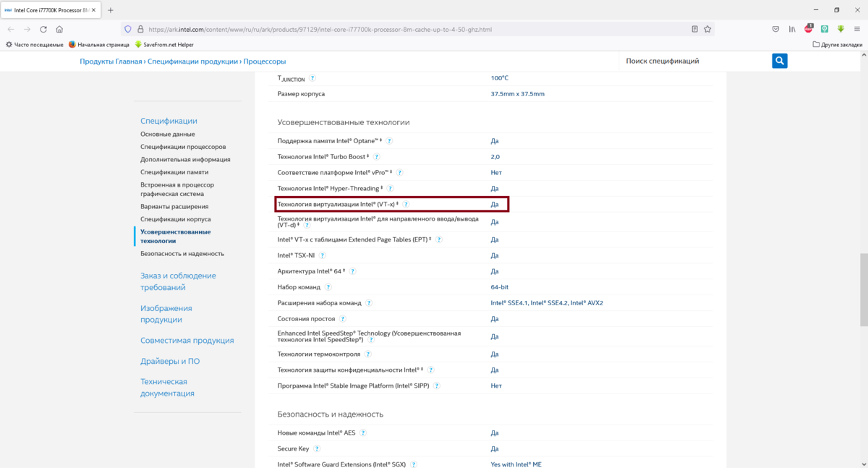
Task: Go to Процессоры breadcrumb link
Action: pos(265,61)
